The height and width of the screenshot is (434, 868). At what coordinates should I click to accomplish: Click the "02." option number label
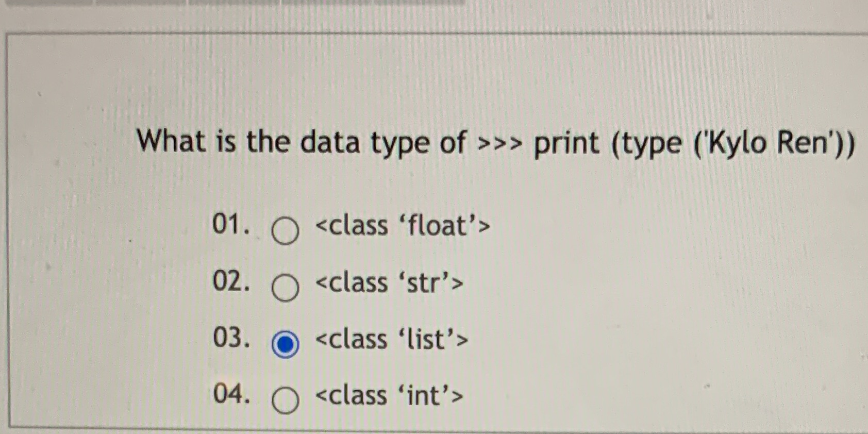coord(232,281)
